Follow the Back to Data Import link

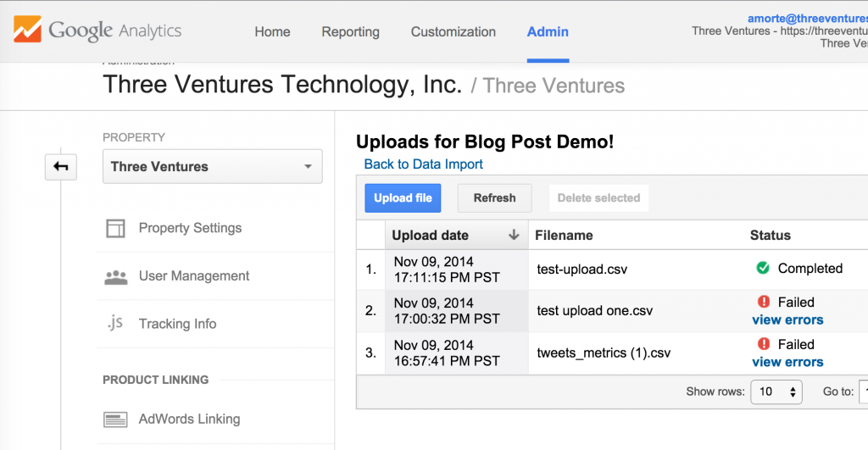(x=424, y=164)
